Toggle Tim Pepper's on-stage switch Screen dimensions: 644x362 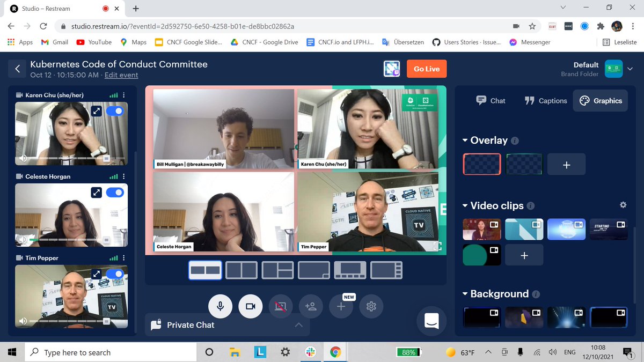click(115, 274)
